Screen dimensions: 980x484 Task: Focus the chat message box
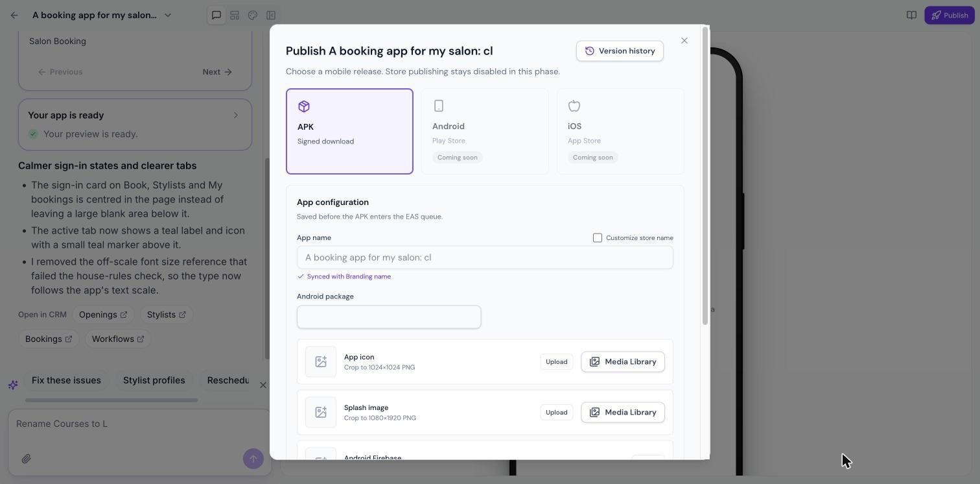point(139,424)
